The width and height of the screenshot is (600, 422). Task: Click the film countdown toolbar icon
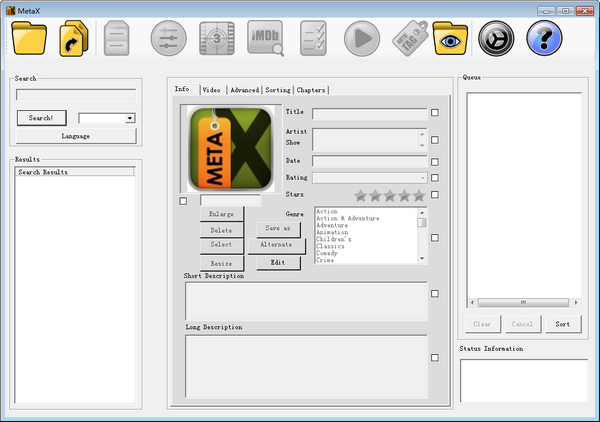(x=216, y=39)
